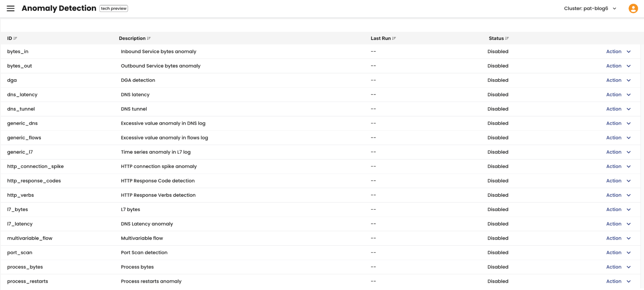644x290 pixels.
Task: Select the http_connection_spike ID cell
Action: (x=35, y=167)
